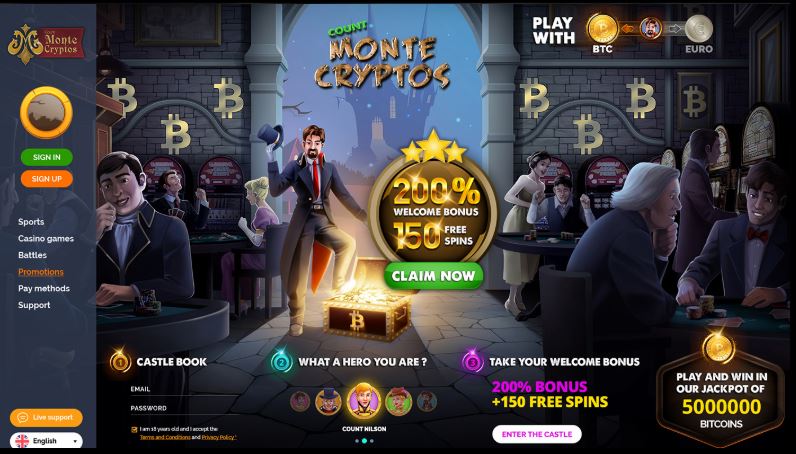The image size is (796, 454).
Task: Toggle currency avatar switch between BTC and Euro
Action: (x=650, y=28)
